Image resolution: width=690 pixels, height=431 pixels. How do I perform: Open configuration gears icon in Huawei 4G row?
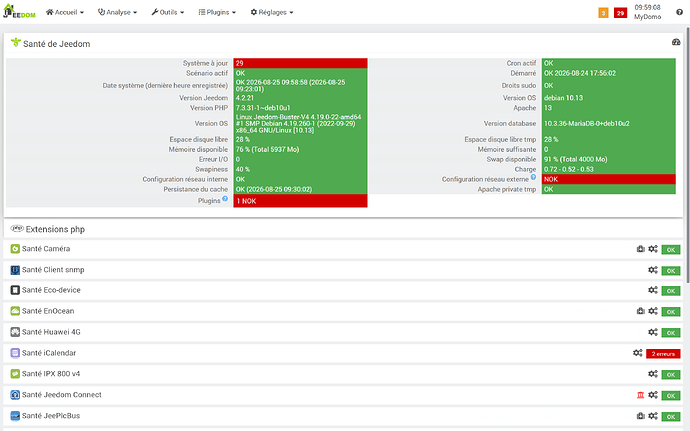(653, 332)
